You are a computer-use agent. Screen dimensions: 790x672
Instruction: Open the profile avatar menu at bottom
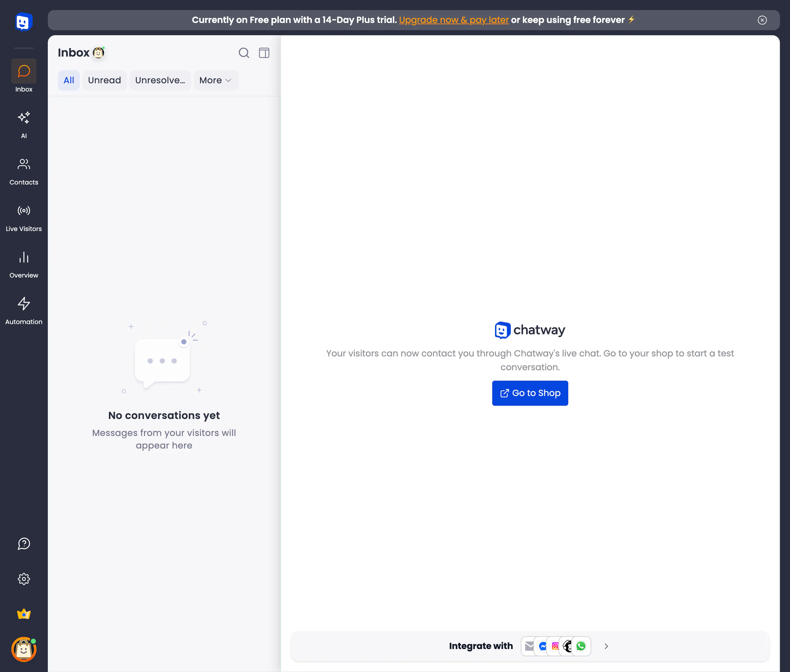click(x=24, y=649)
